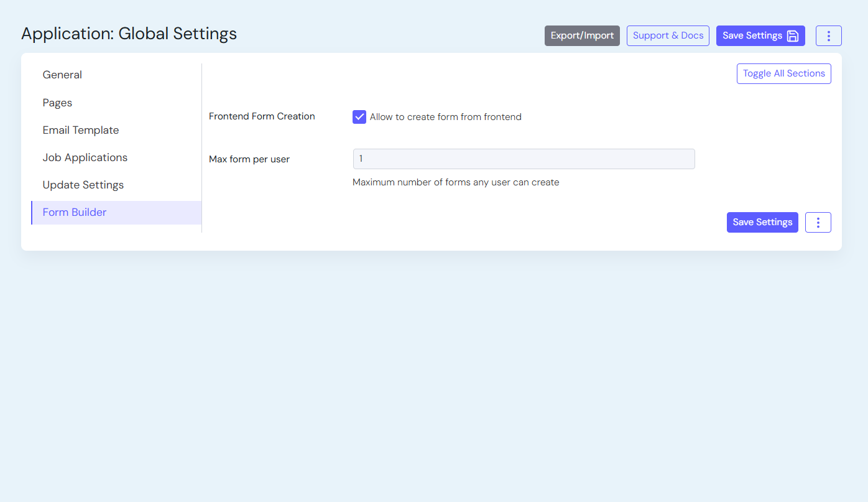
Task: Click the 'Allow to create form from frontend' label
Action: 445,117
